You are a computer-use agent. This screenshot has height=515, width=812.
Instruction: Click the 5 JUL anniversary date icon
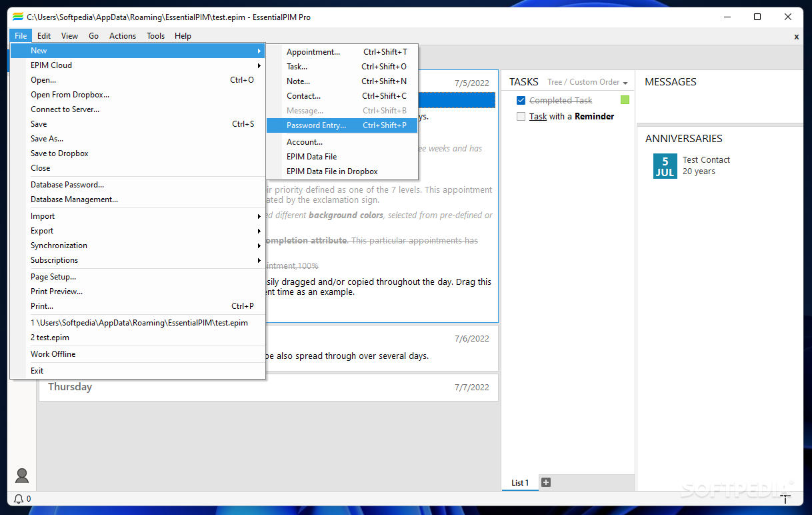pos(665,166)
